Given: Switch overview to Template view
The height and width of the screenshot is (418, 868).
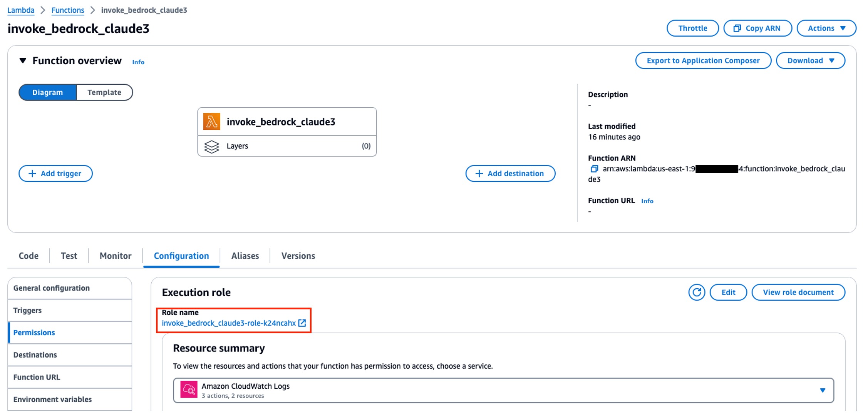Looking at the screenshot, I should pyautogui.click(x=104, y=92).
